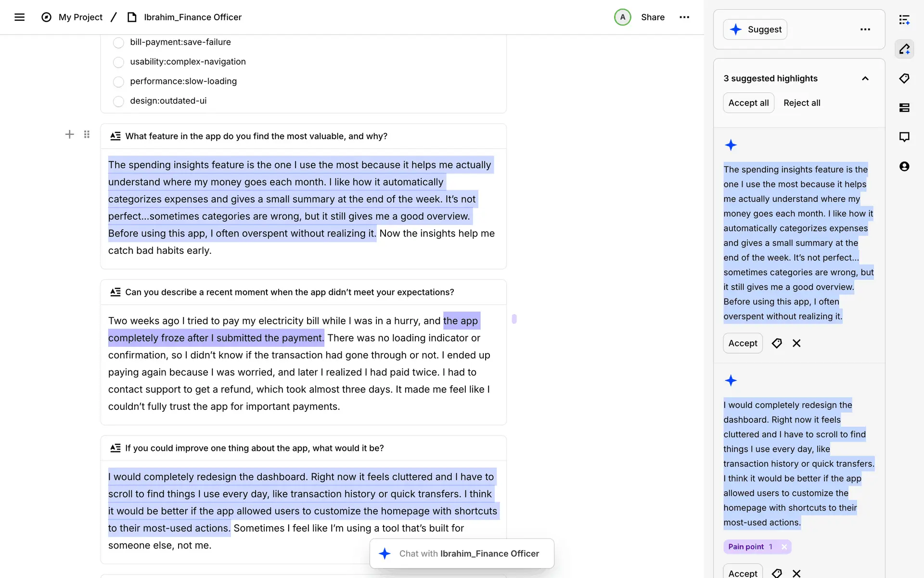Screen dimensions: 924x578
Task: Click Accept all suggested highlights
Action: (748, 103)
